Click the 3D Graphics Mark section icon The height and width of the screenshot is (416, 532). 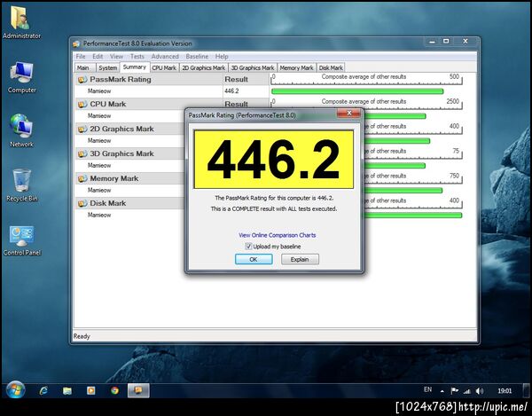(x=82, y=154)
